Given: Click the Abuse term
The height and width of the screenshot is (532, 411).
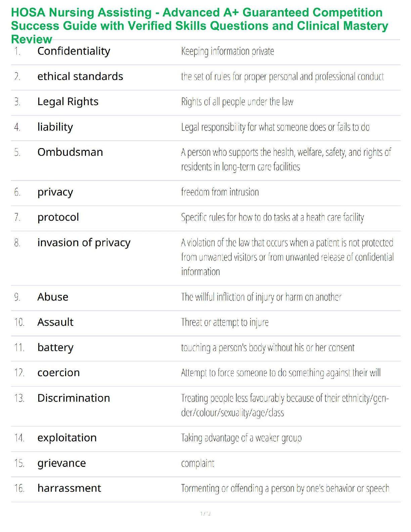Looking at the screenshot, I should pos(53,297).
